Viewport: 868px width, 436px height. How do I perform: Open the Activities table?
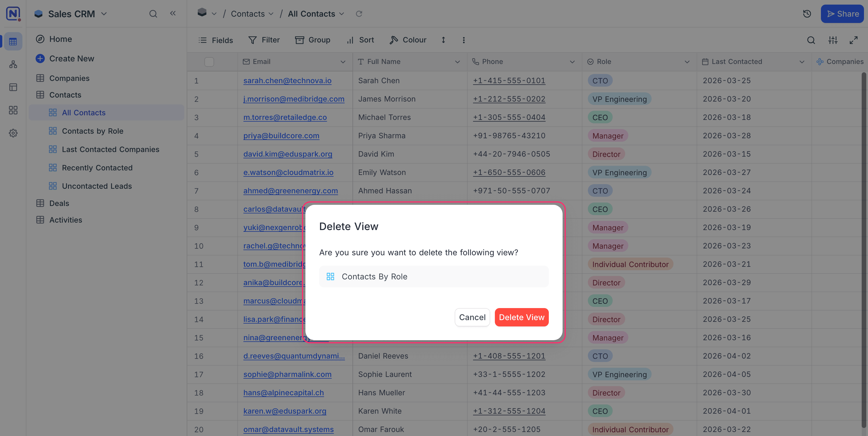coord(106,220)
